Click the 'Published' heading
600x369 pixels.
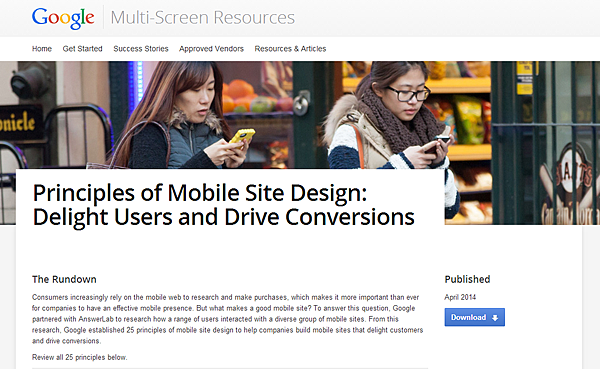pos(467,279)
